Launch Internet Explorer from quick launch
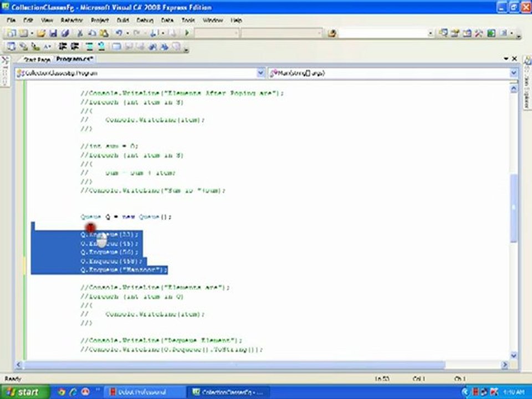Image resolution: width=532 pixels, height=399 pixels. [x=73, y=392]
